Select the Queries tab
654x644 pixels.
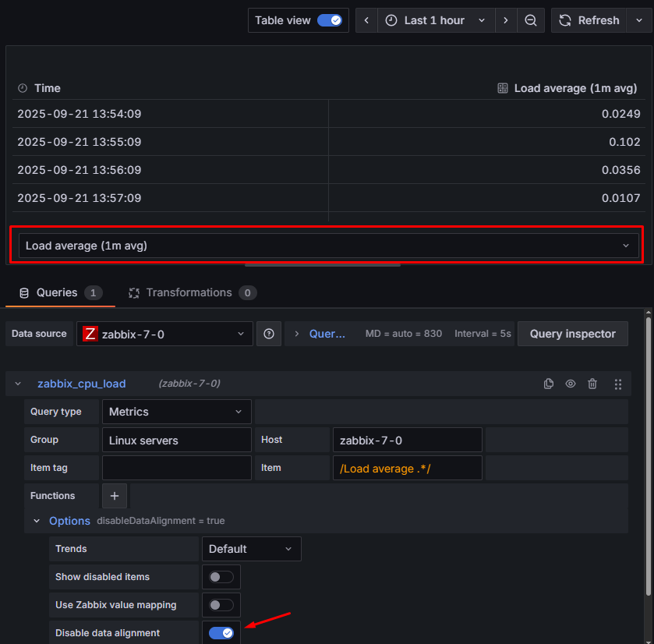[58, 292]
